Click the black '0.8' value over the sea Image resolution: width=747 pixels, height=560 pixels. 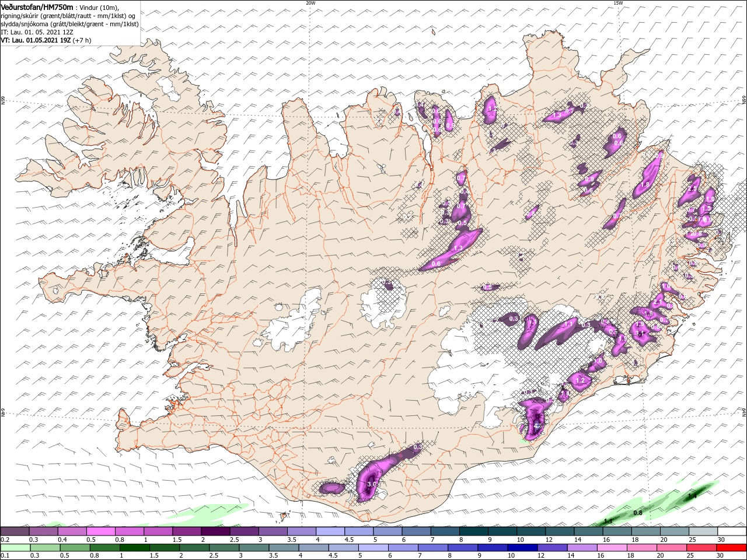coord(638,513)
